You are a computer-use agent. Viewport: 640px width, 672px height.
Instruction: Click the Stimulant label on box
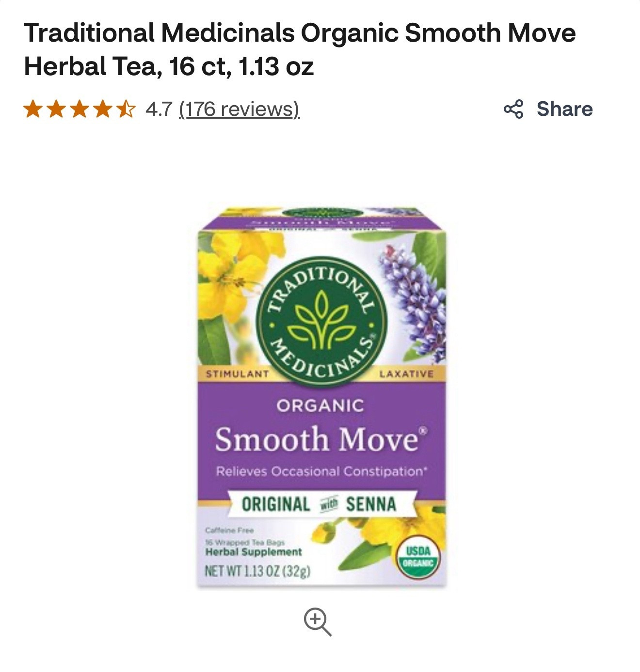point(238,374)
